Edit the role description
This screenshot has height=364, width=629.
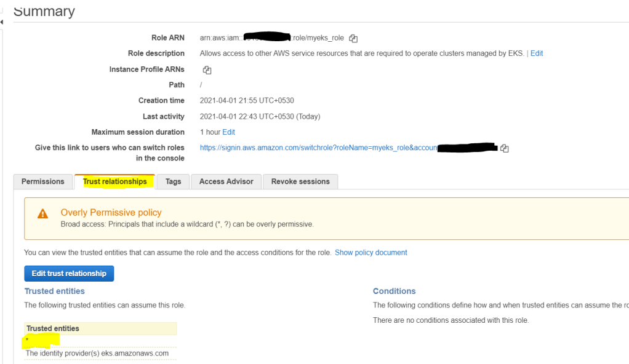tap(537, 53)
